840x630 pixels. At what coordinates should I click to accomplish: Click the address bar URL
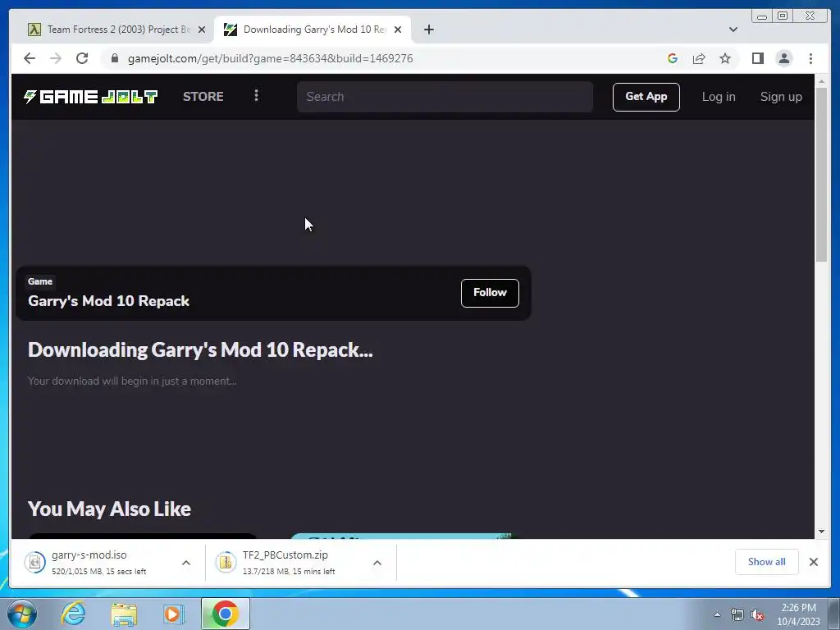(270, 58)
